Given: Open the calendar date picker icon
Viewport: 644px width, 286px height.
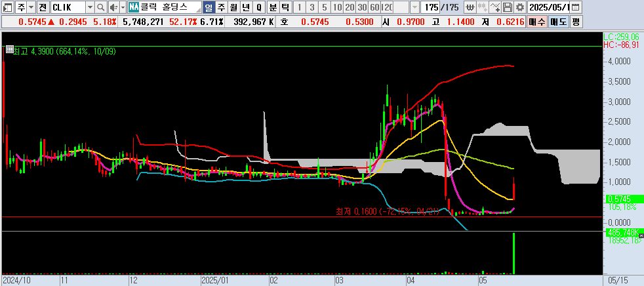Looking at the screenshot, I should (576, 7).
